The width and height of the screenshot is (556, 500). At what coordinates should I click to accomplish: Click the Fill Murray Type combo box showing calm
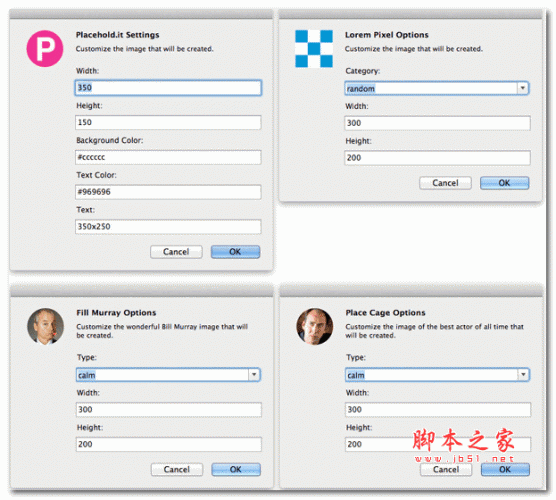(168, 375)
